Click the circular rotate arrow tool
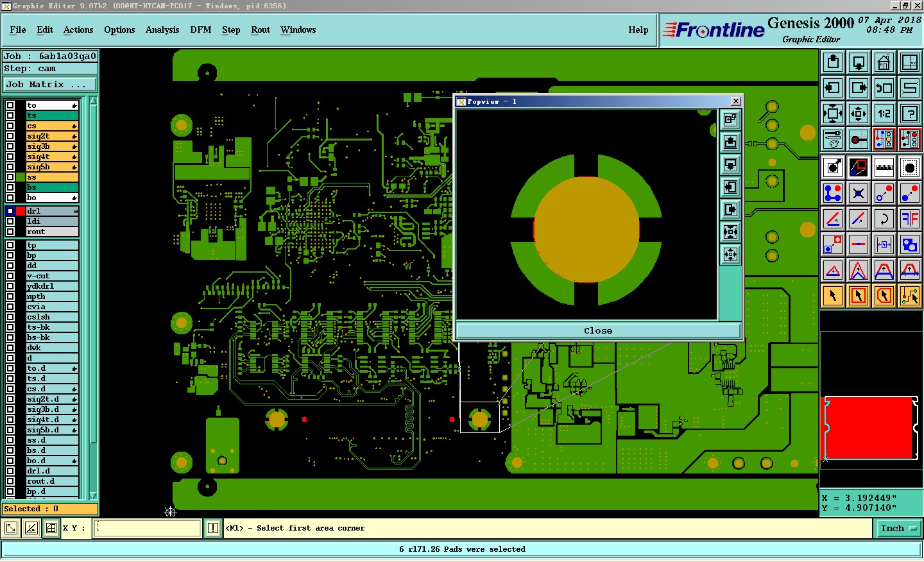924x562 pixels. click(884, 219)
